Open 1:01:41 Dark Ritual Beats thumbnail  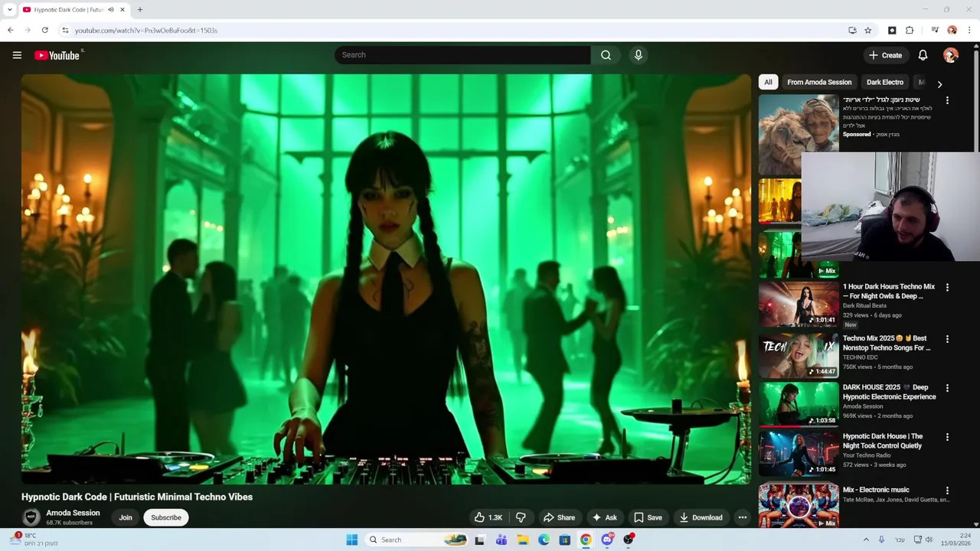pyautogui.click(x=799, y=305)
